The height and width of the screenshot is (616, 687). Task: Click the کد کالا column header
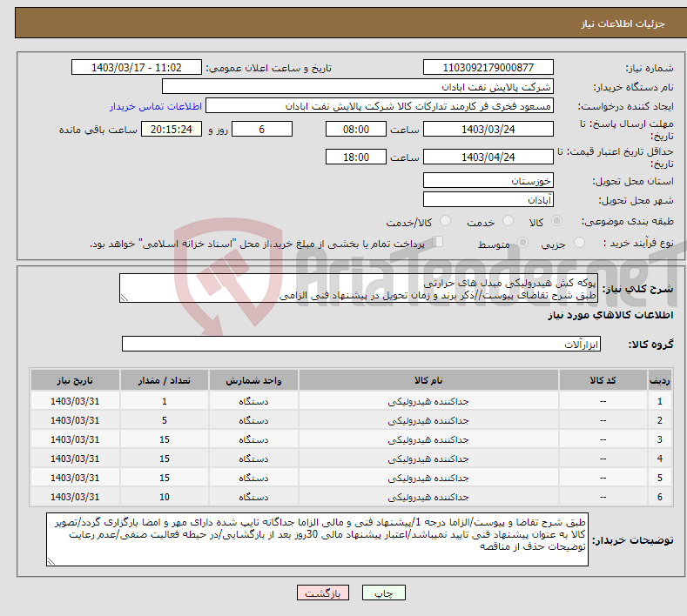pos(603,380)
